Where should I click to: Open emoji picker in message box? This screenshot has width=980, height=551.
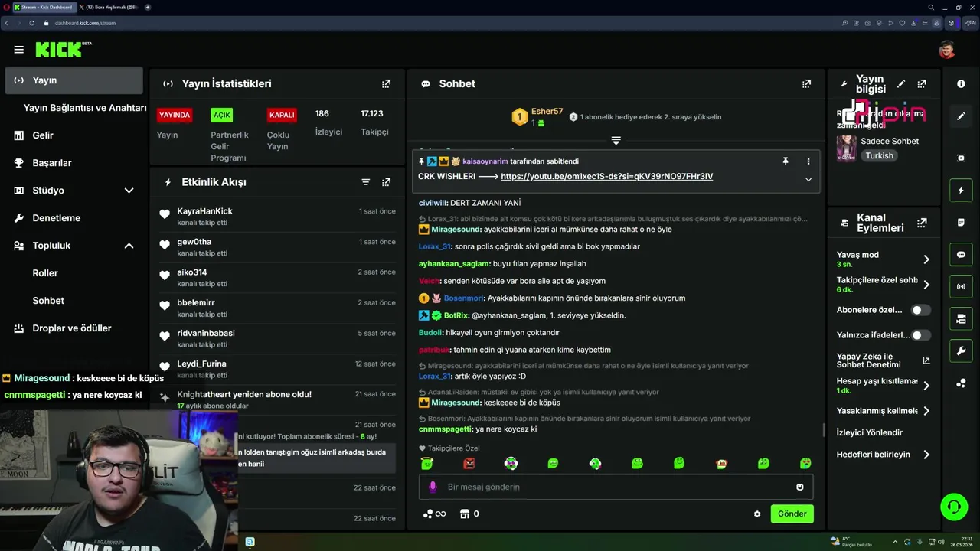(800, 487)
